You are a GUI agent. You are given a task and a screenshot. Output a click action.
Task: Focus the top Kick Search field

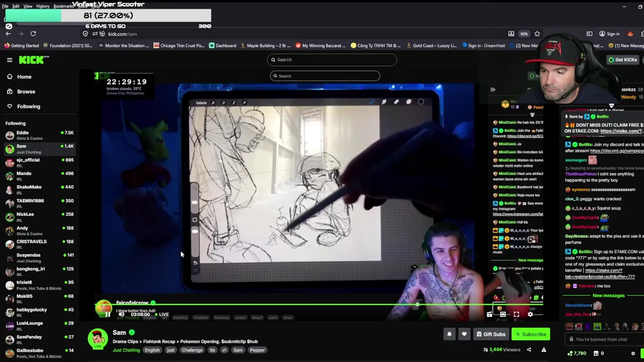332,59
